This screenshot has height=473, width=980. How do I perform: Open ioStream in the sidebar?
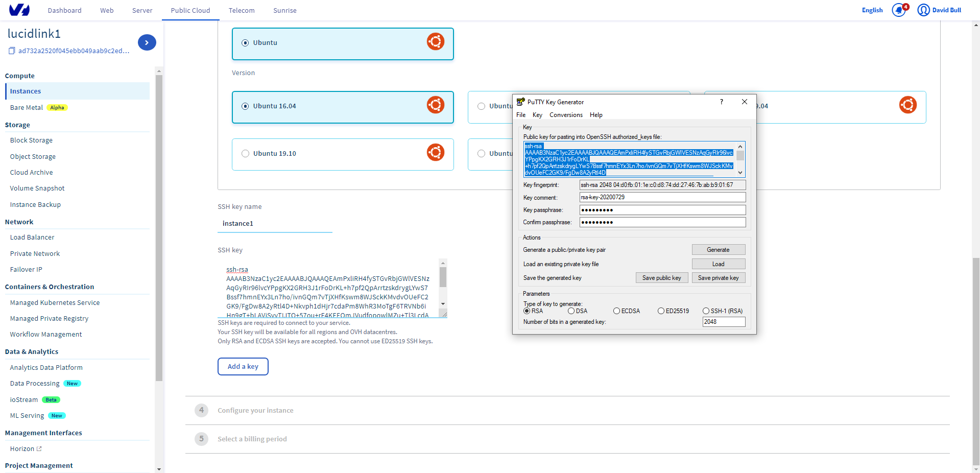24,400
